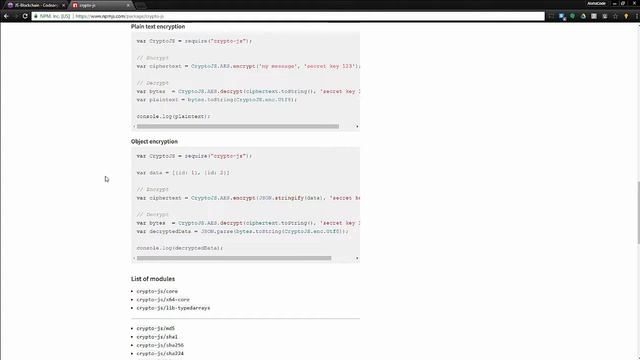The image size is (640, 360).
Task: Click the crypto-js/sha1 list item
Action: pyautogui.click(x=157, y=337)
